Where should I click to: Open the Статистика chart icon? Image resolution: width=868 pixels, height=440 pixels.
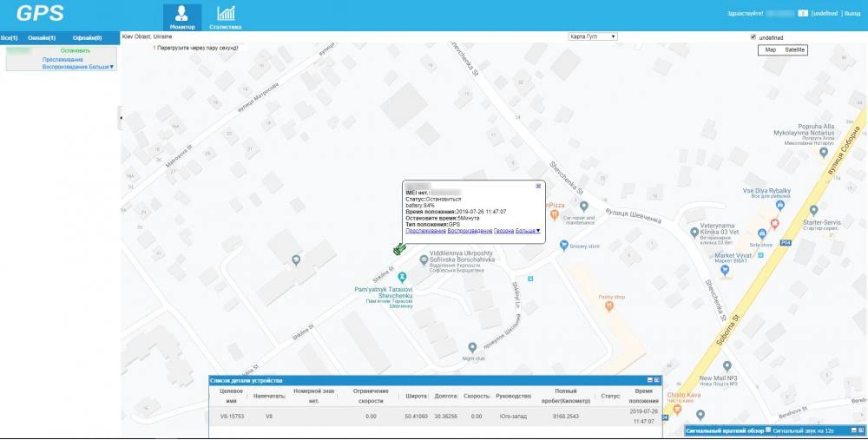pos(225,14)
